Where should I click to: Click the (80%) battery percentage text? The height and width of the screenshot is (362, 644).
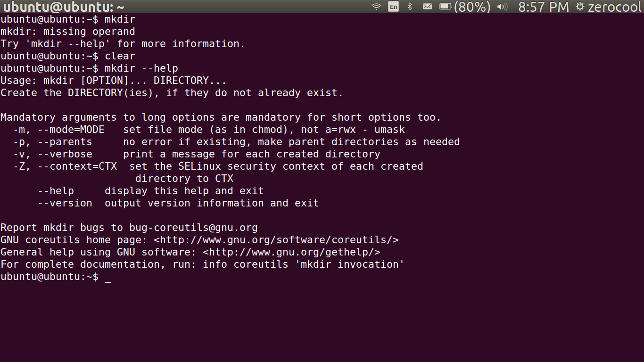click(x=472, y=7)
